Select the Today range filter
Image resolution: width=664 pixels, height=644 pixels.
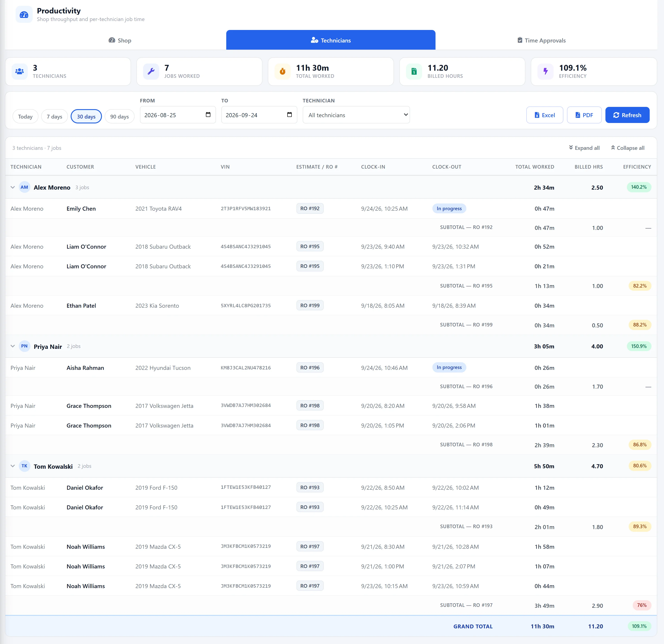pyautogui.click(x=25, y=117)
